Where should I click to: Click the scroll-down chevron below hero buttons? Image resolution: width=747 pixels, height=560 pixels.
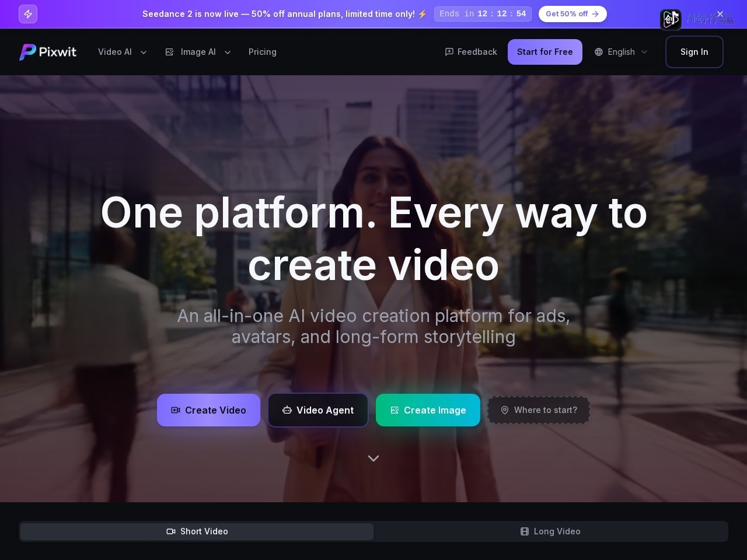tap(373, 458)
